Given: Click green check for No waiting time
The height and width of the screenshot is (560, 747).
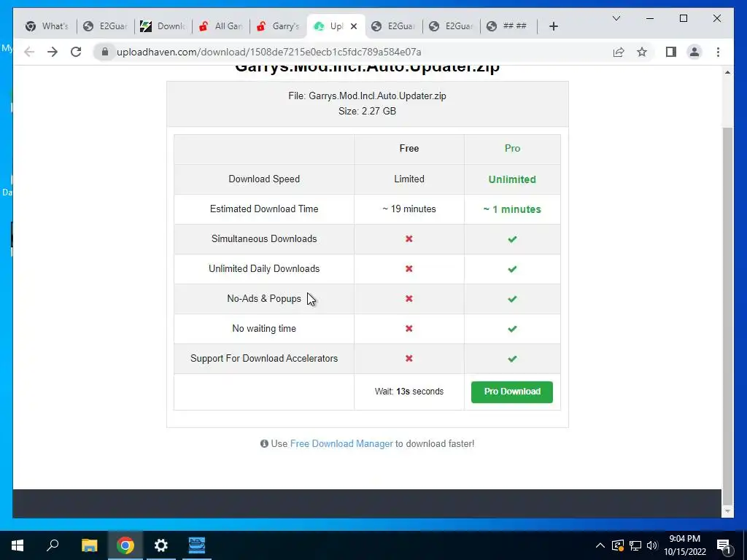Looking at the screenshot, I should [x=512, y=330].
